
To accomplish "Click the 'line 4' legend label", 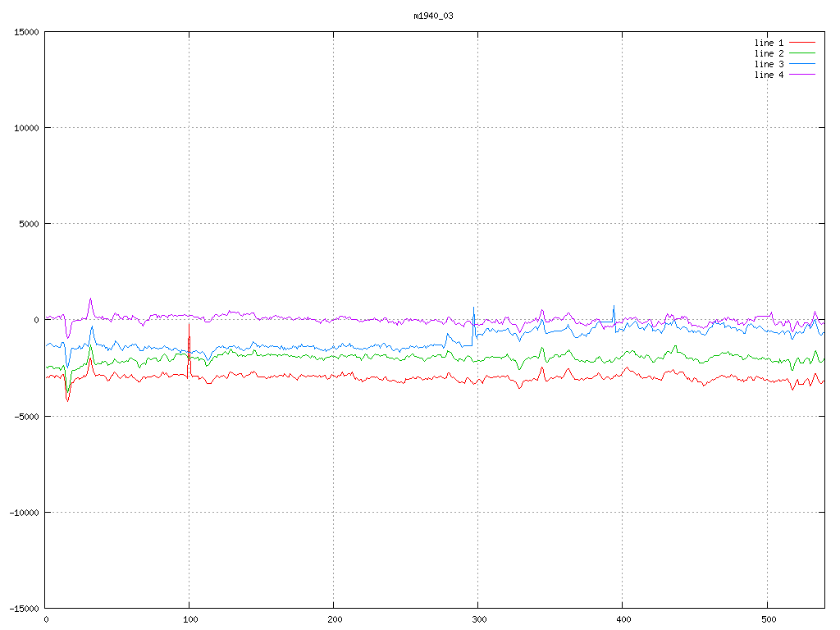I will 769,75.
